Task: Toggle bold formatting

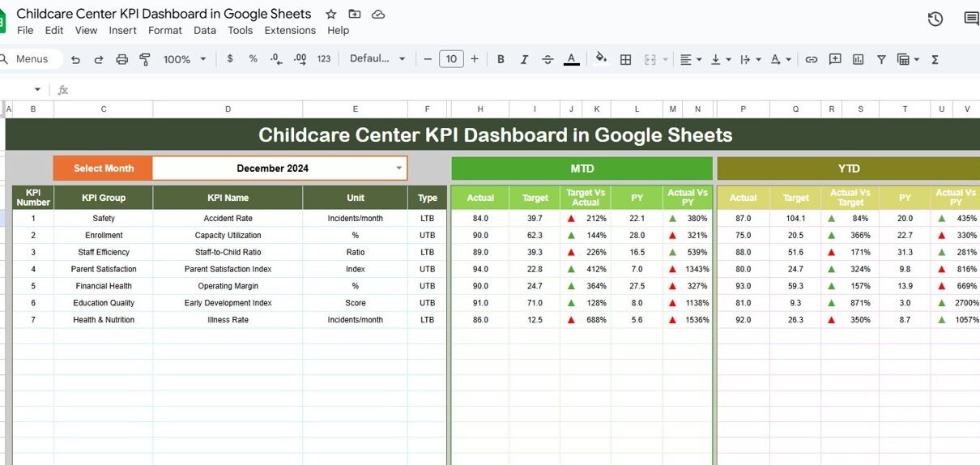Action: click(x=501, y=59)
